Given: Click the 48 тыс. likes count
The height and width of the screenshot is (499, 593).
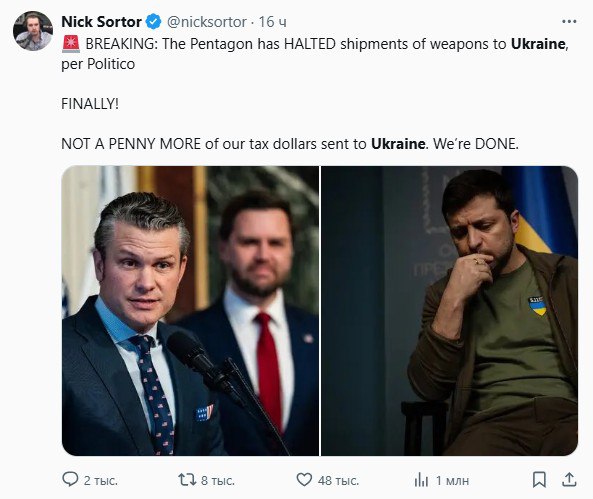Looking at the screenshot, I should (338, 480).
